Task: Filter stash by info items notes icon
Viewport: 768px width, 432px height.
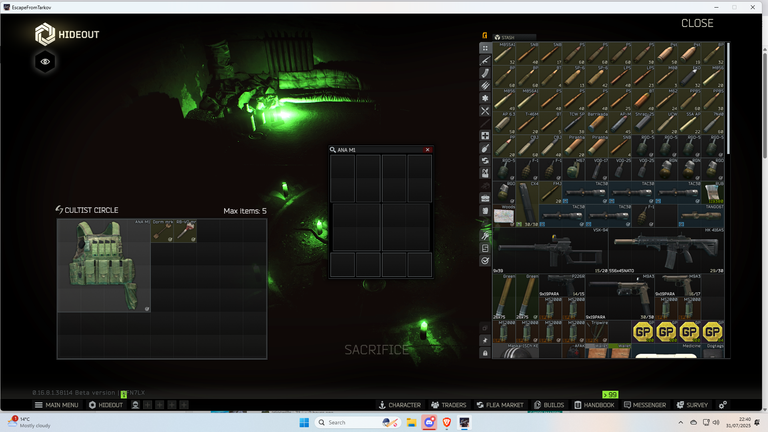Action: 485,211
